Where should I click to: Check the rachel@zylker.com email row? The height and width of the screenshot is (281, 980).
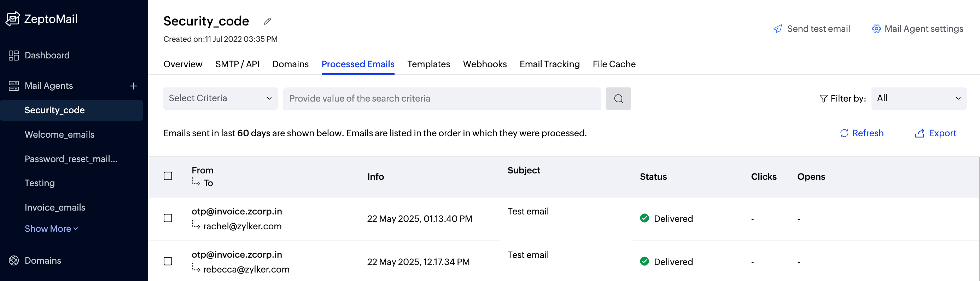[168, 218]
